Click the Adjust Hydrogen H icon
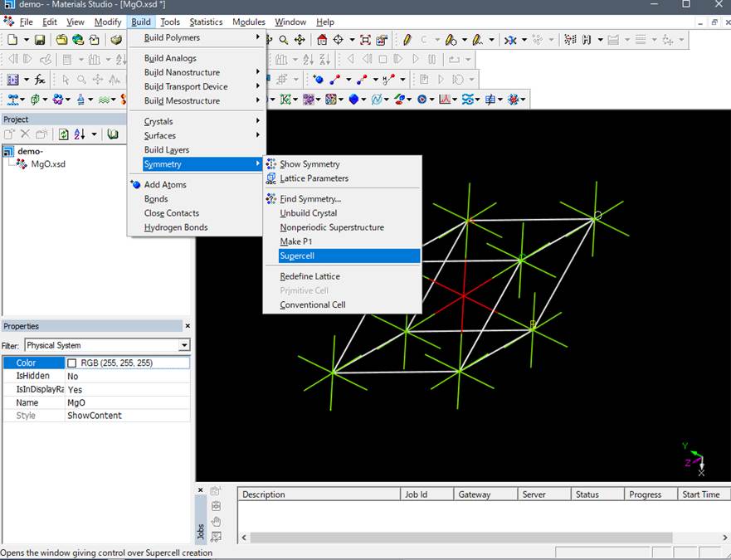This screenshot has width=731, height=560. tap(587, 40)
